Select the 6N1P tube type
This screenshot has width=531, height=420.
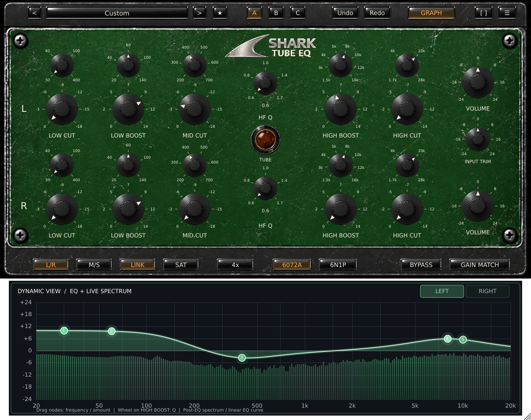(338, 264)
